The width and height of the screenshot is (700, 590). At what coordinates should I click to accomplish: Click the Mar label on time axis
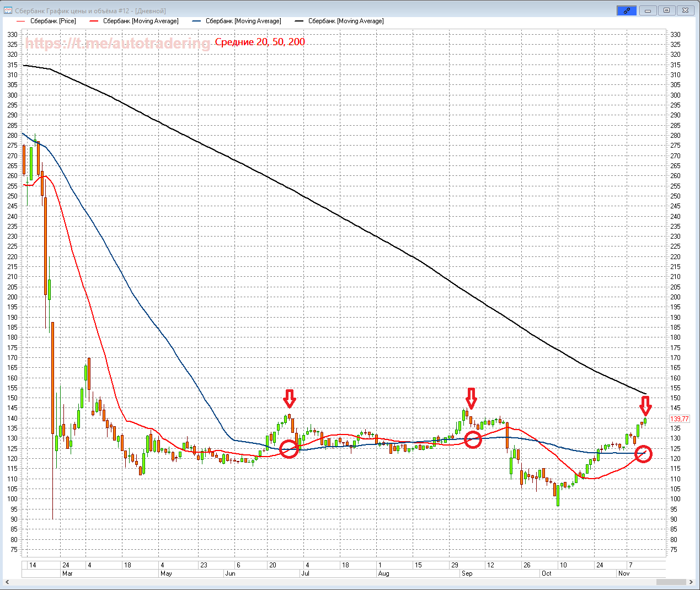tap(67, 573)
